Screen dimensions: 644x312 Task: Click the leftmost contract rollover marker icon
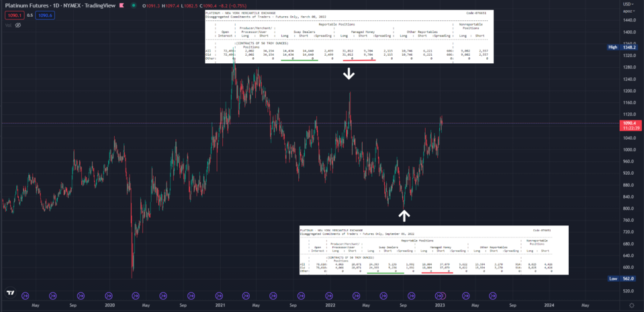coord(25,295)
